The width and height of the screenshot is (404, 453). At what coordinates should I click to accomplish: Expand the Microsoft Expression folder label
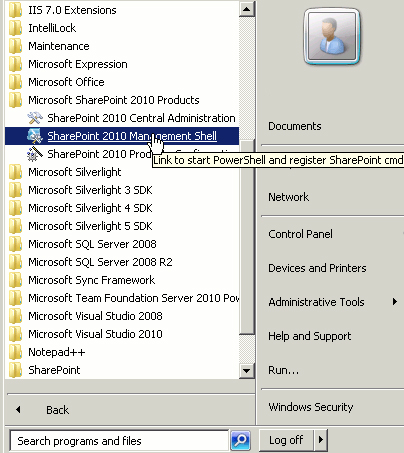point(78,64)
